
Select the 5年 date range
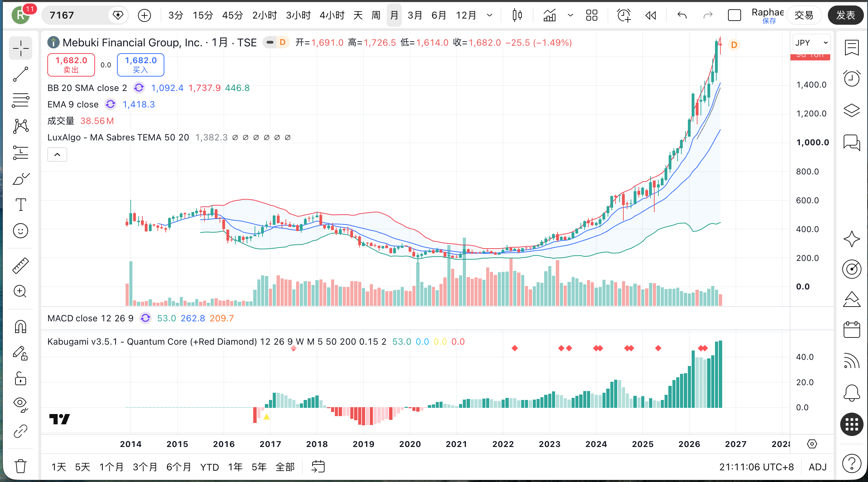[x=259, y=467]
